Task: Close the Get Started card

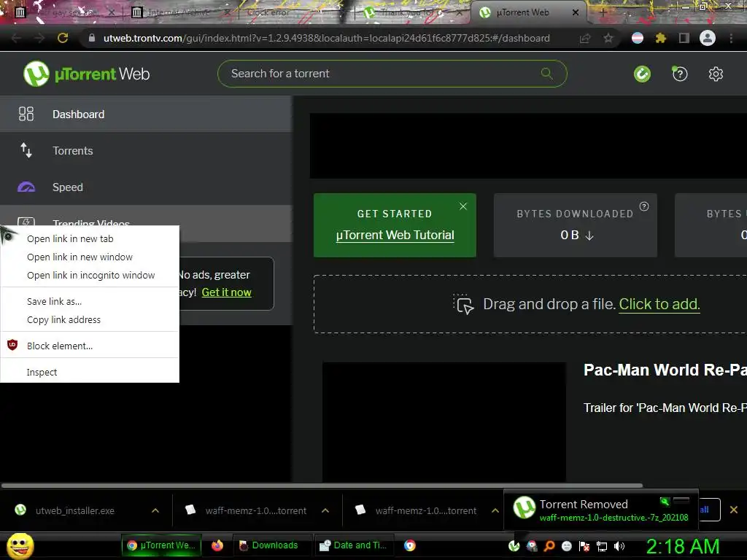Action: click(463, 206)
